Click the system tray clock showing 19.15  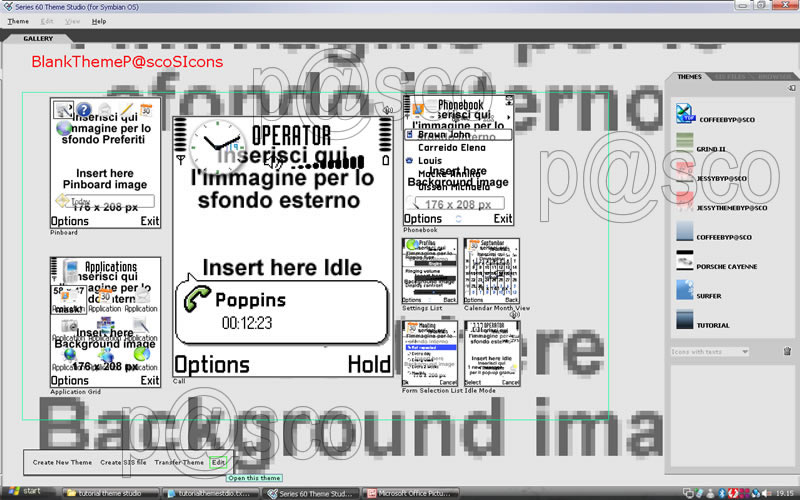click(785, 493)
